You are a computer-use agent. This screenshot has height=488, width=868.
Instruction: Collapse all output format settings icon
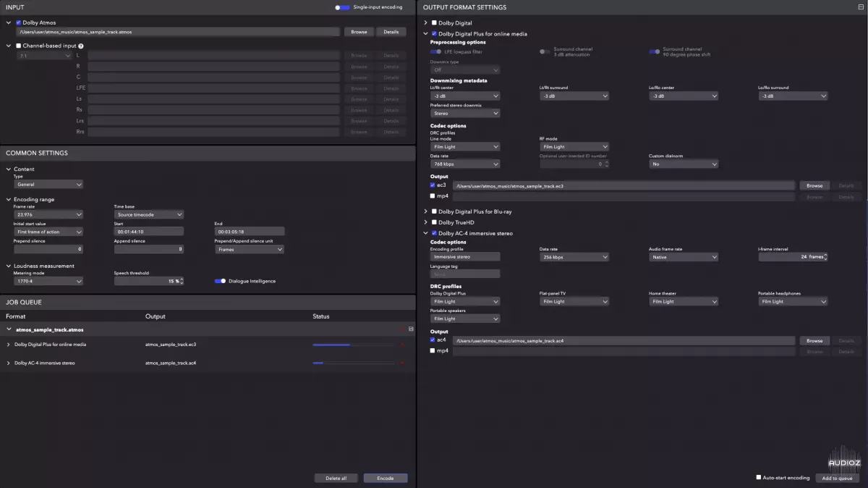[860, 7]
